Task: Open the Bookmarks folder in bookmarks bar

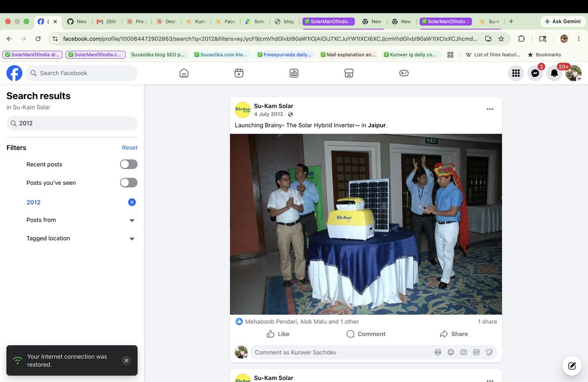Action: (x=544, y=54)
